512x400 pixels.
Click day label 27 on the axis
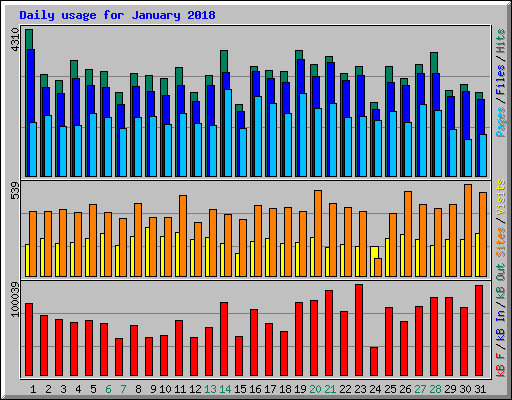(x=420, y=389)
